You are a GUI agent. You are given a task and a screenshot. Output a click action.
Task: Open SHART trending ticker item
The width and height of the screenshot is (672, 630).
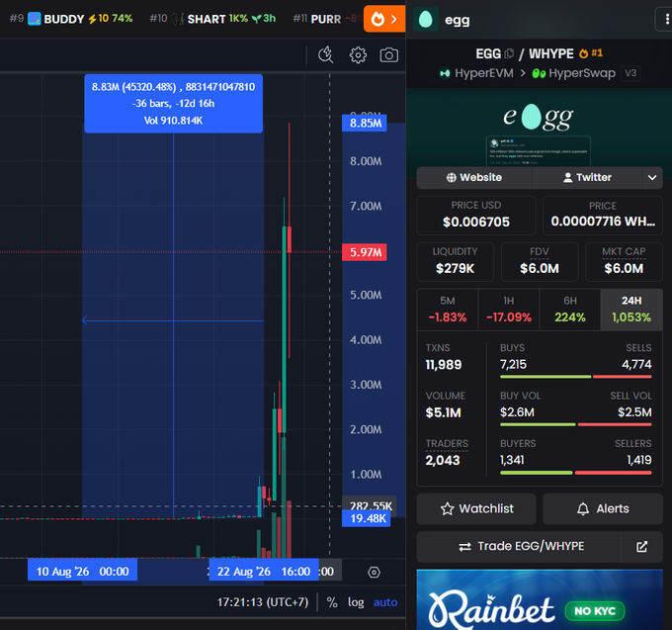click(212, 19)
